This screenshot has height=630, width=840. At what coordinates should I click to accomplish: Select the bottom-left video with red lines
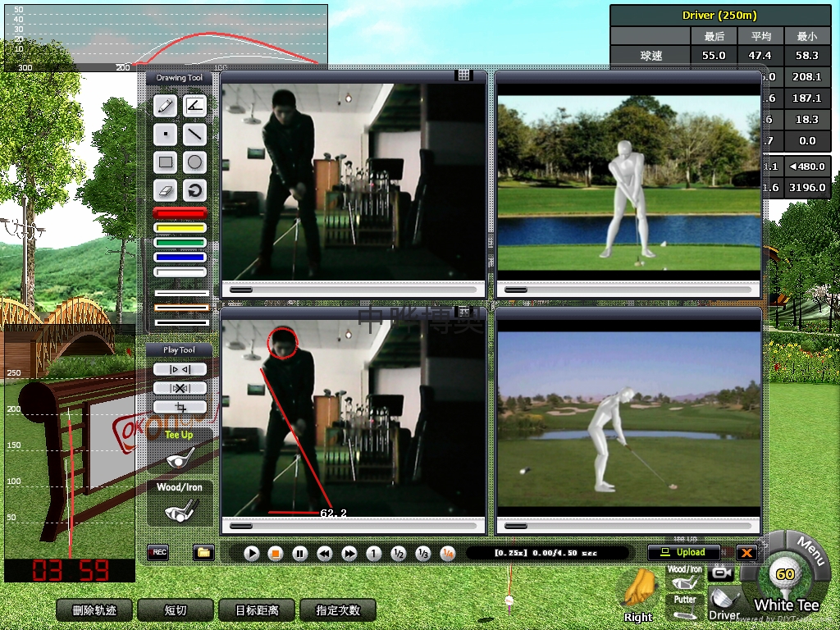point(354,418)
